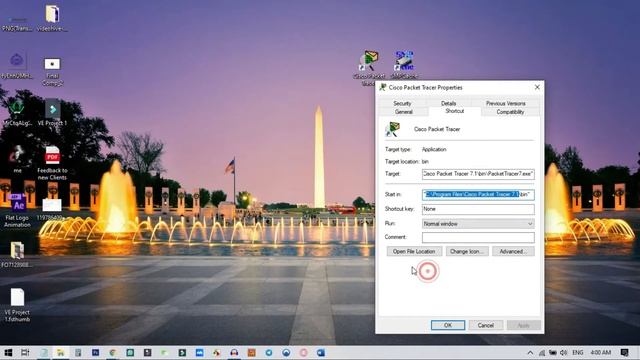The height and width of the screenshot is (360, 640).
Task: Open the 4:00 AM clock flyout
Action: tap(601, 353)
